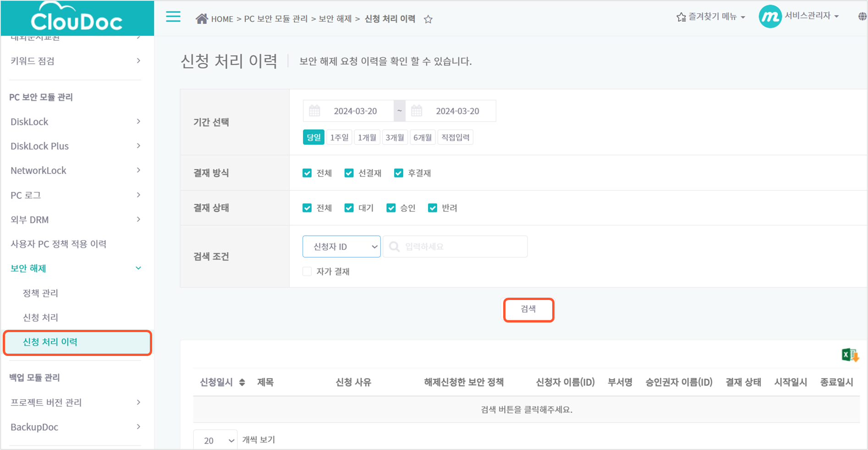Image resolution: width=868 pixels, height=450 pixels.
Task: Open 서비스관리자 user dropdown
Action: point(812,16)
